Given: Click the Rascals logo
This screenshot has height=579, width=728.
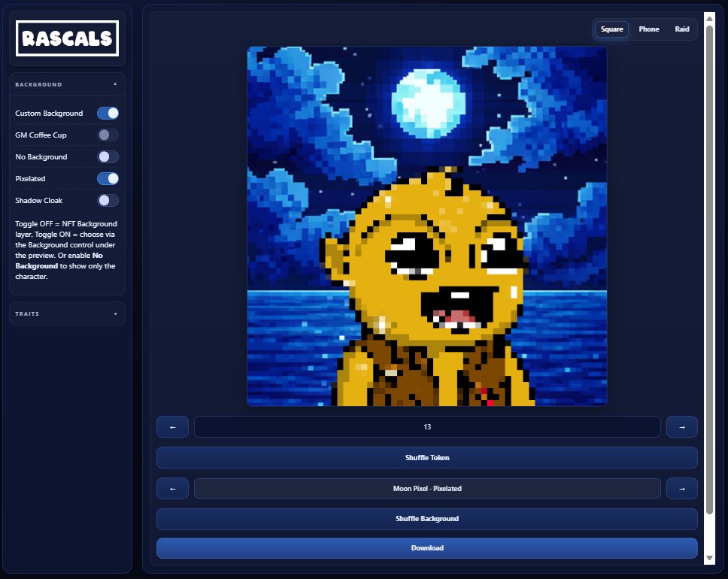Looking at the screenshot, I should pyautogui.click(x=68, y=38).
